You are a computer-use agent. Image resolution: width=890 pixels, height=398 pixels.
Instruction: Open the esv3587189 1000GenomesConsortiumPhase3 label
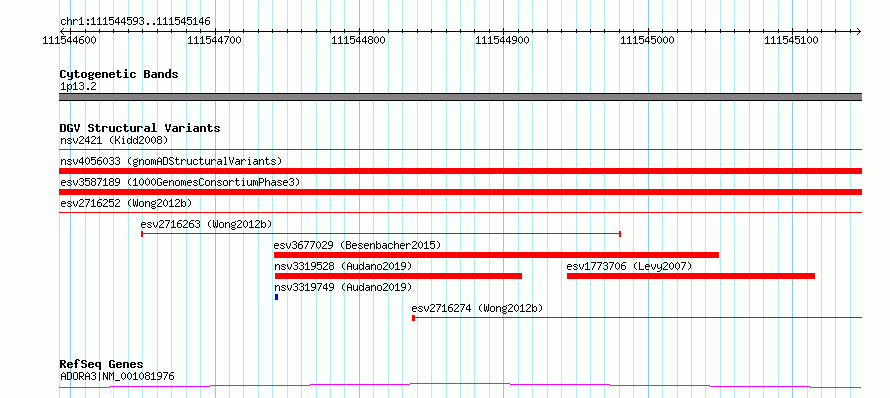(x=180, y=182)
